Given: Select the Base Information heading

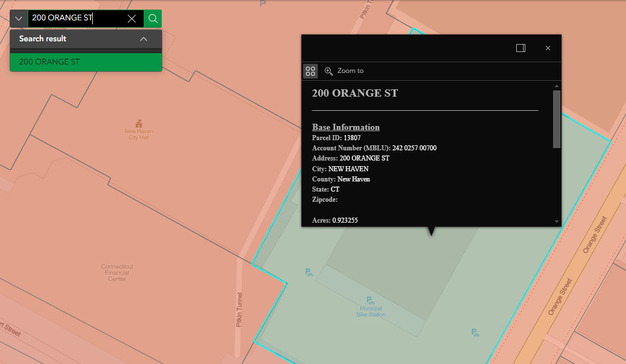Looking at the screenshot, I should (346, 127).
